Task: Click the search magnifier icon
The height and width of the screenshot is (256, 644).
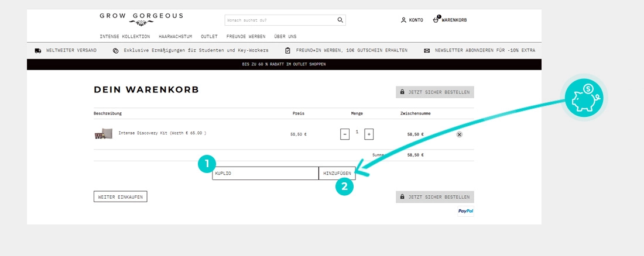Action: [340, 20]
